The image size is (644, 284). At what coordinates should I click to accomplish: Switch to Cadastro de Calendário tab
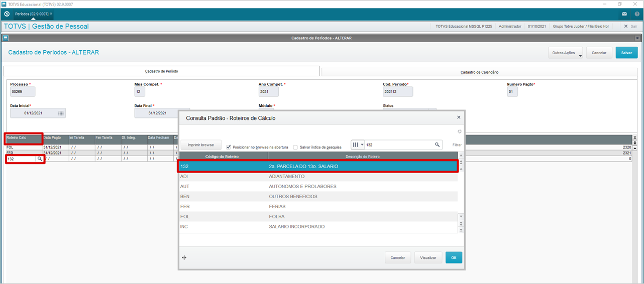click(480, 72)
